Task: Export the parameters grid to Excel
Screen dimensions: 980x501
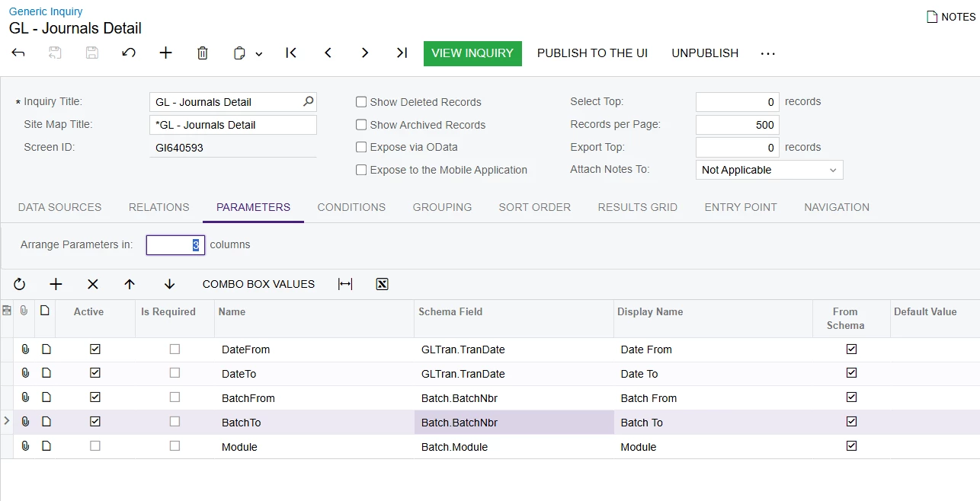Action: point(383,284)
